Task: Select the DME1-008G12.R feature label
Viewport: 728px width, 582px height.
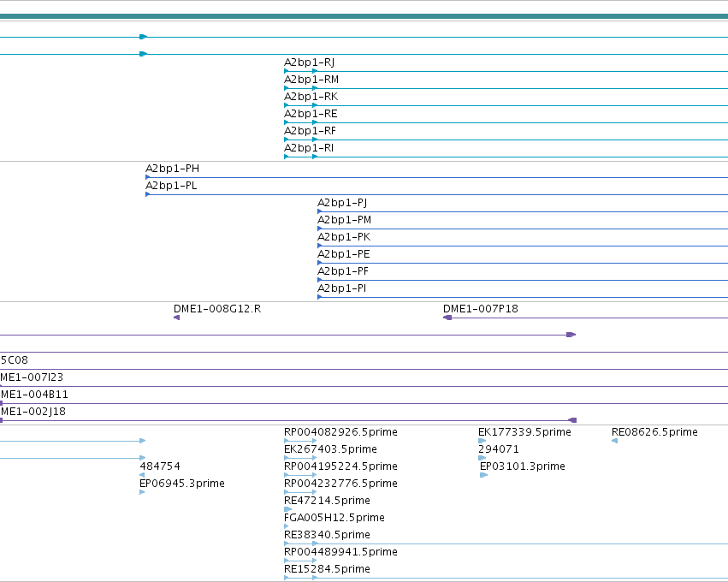Action: pos(217,309)
